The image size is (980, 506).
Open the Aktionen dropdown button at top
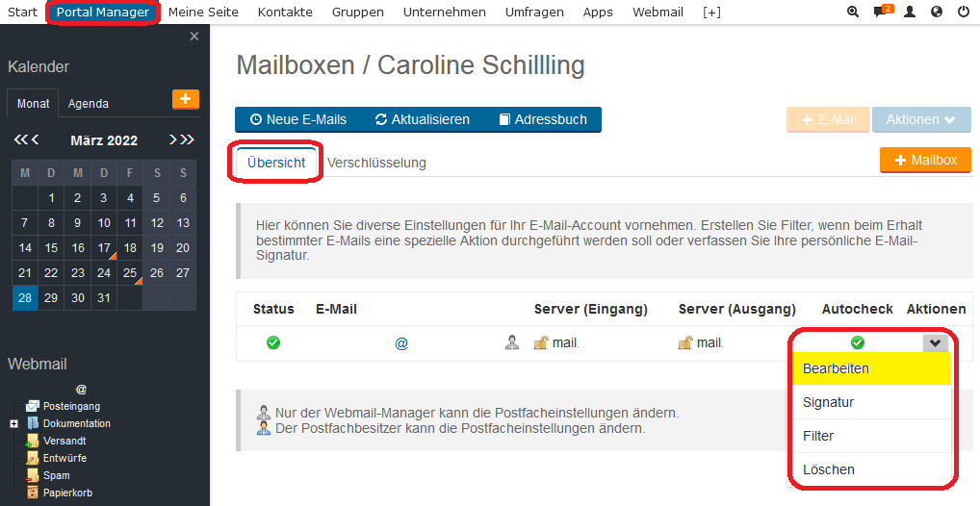(921, 119)
